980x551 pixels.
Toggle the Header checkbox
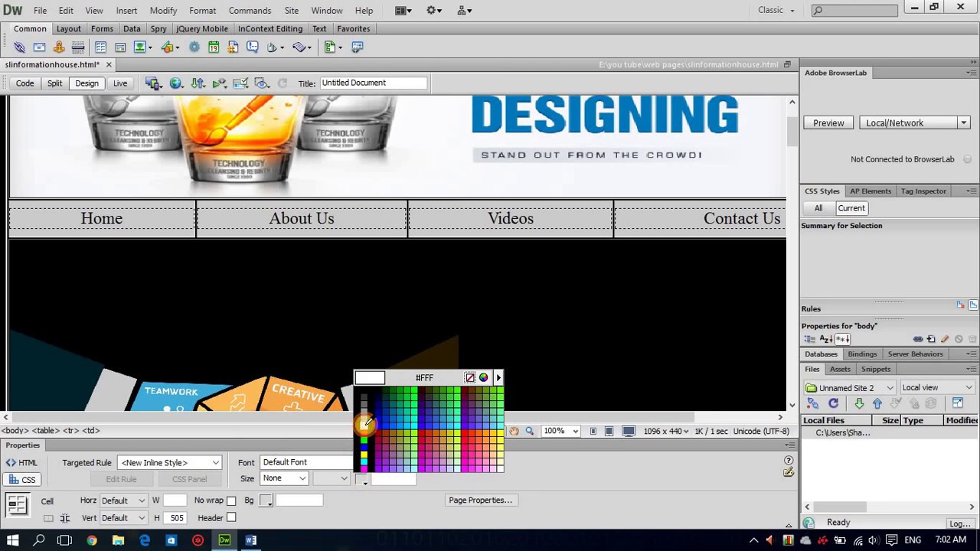pos(231,518)
